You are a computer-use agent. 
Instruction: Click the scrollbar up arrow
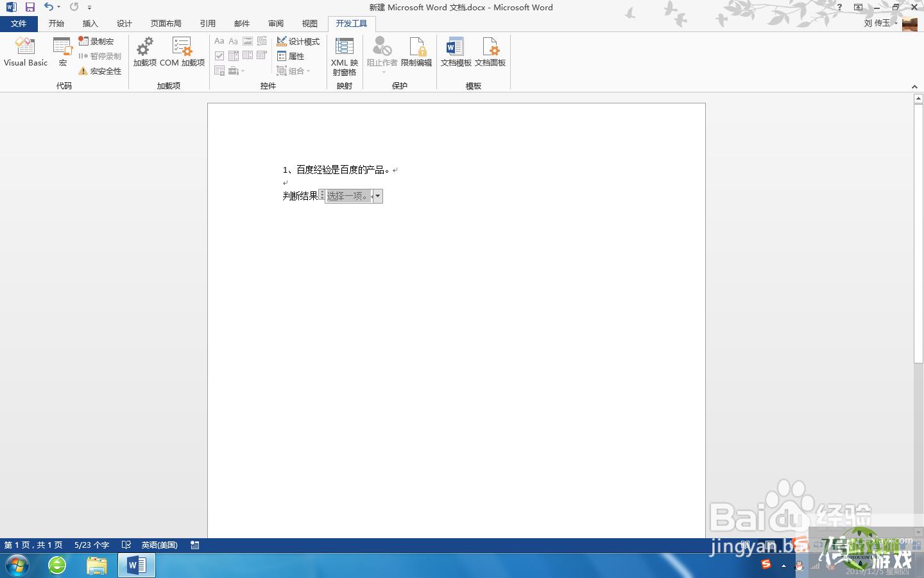[x=918, y=99]
